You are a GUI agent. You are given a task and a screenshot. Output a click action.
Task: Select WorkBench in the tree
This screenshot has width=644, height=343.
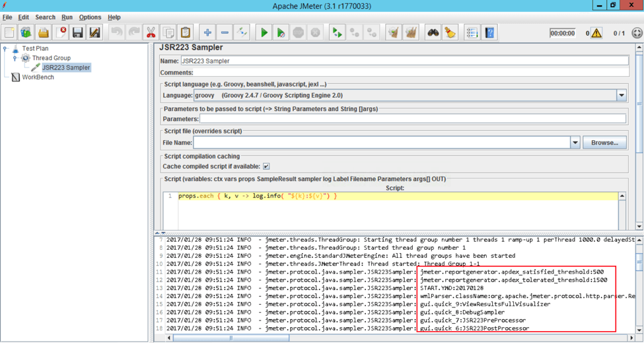(x=38, y=77)
